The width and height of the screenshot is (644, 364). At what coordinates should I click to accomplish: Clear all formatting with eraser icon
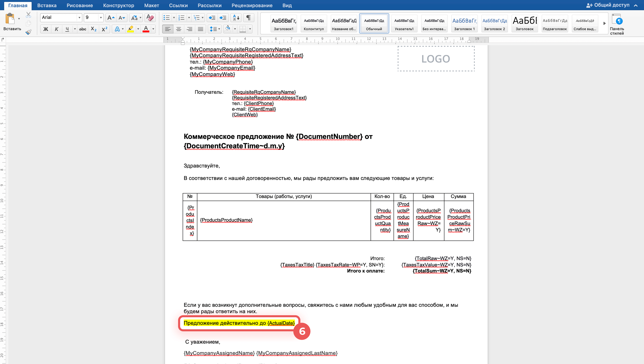click(150, 17)
